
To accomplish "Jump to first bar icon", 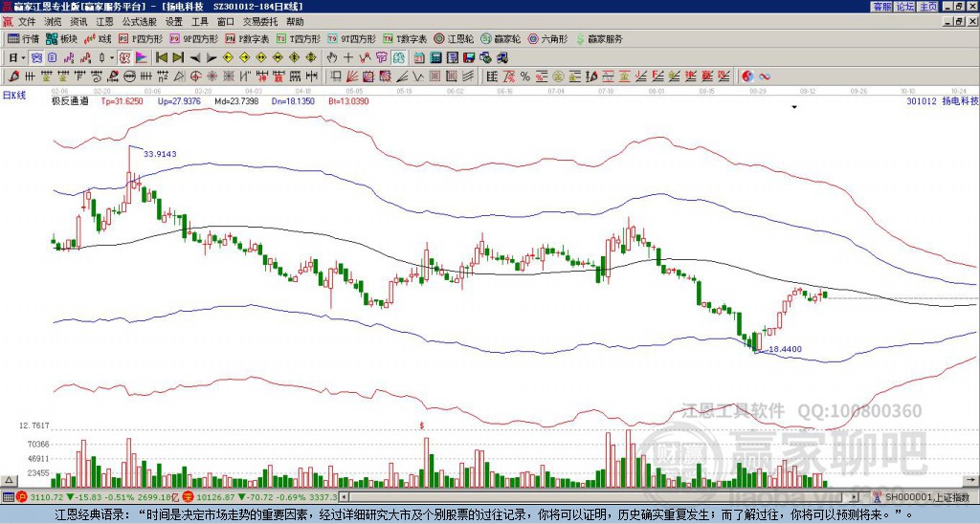I will (x=161, y=58).
